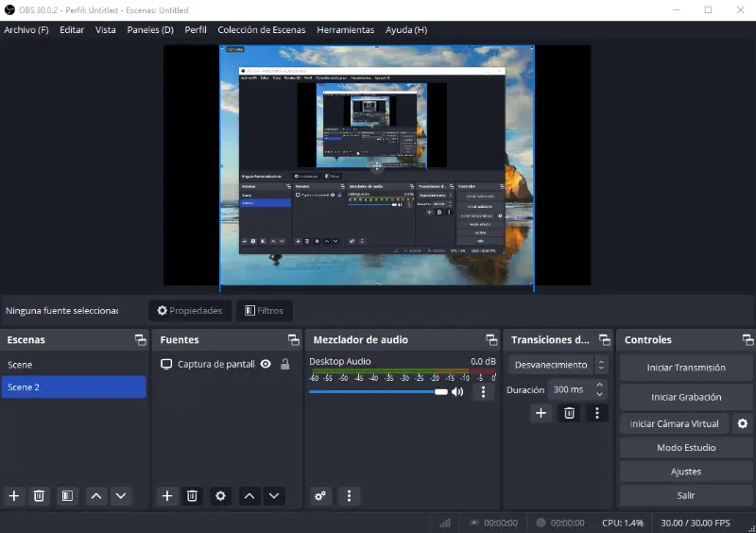Click the Desktop Audio level meter

404,371
